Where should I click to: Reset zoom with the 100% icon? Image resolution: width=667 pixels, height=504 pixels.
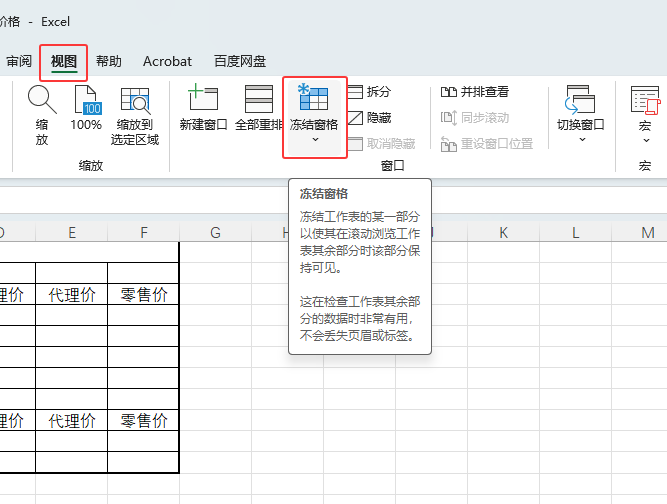[x=86, y=100]
